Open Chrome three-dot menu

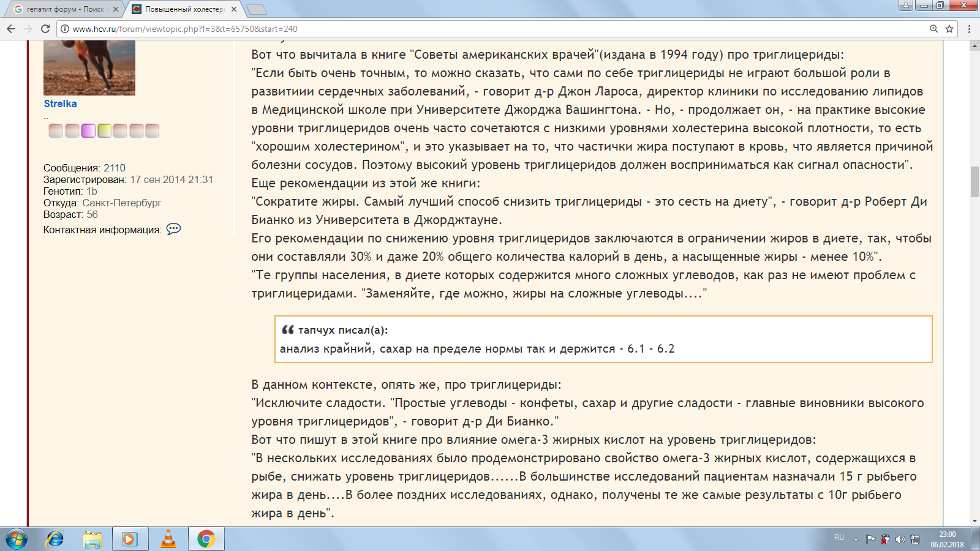coord(969,29)
